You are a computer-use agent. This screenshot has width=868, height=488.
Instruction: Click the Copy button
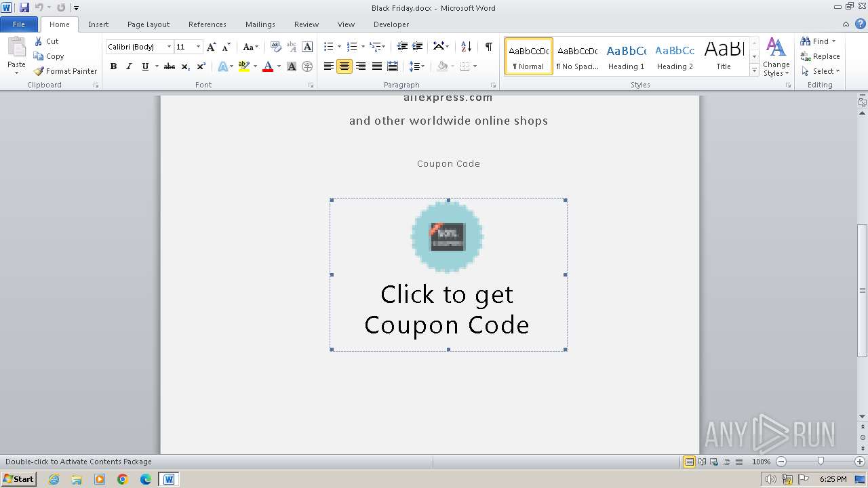pyautogui.click(x=49, y=56)
